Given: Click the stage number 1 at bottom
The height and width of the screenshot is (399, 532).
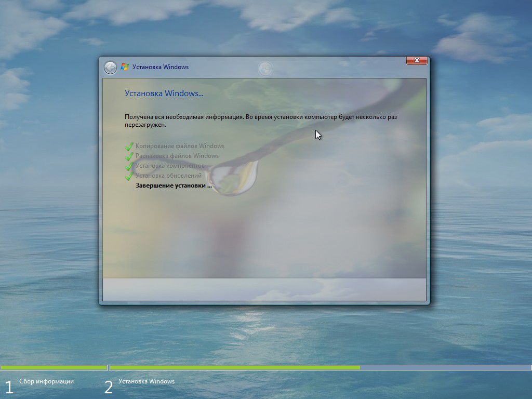Looking at the screenshot, I should (9, 388).
